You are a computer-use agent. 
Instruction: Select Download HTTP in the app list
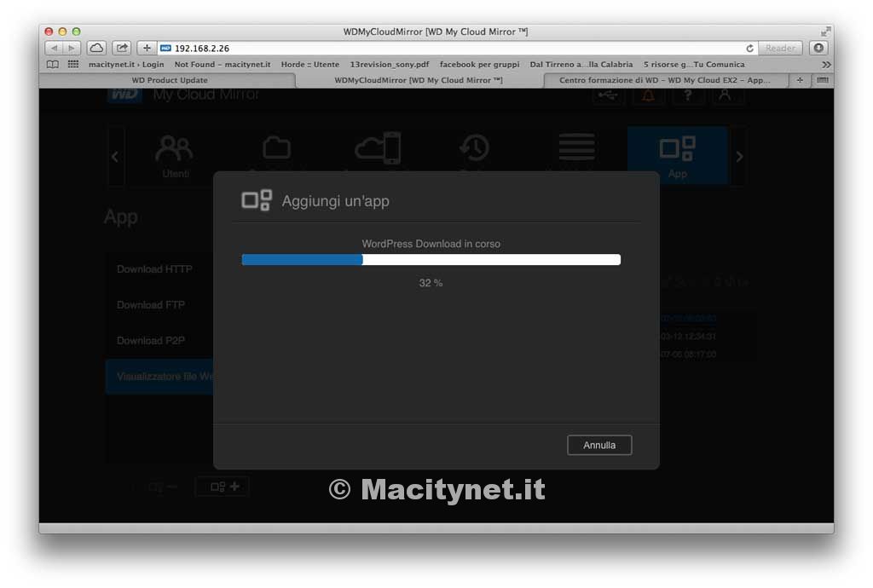(x=155, y=269)
